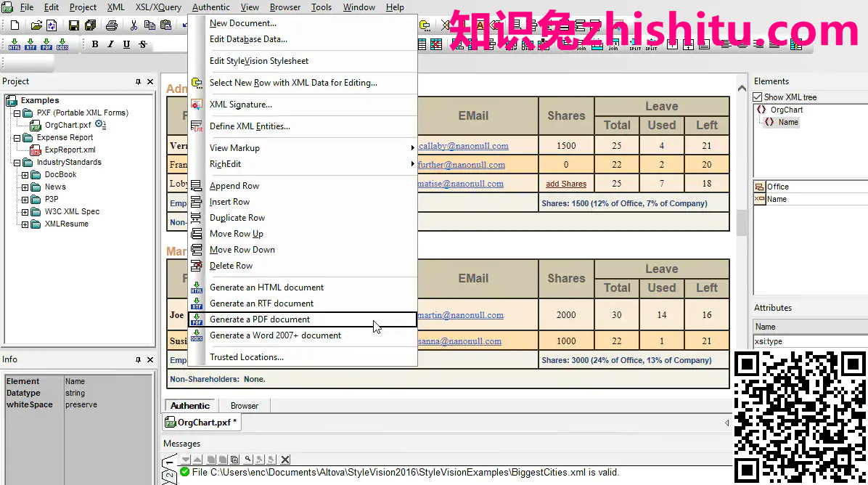Choose Generate a Word 2007+ document
Screen dimensions: 868x485
coord(302,335)
